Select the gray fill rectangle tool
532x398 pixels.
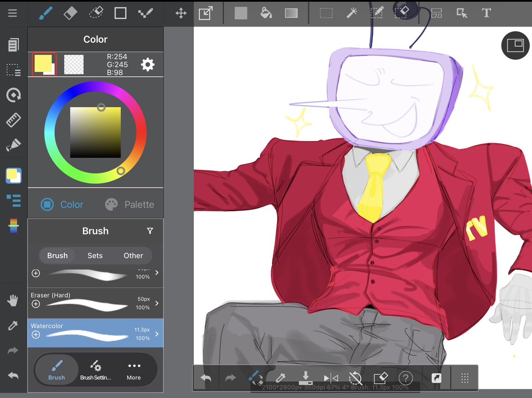pos(241,13)
